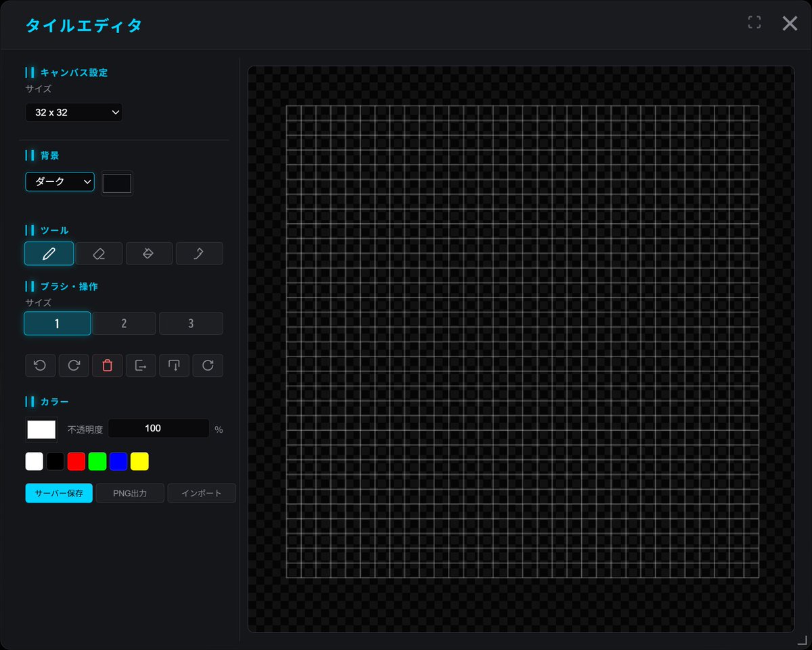Viewport: 812px width, 650px height.
Task: Pick the red palette color
Action: [x=76, y=461]
